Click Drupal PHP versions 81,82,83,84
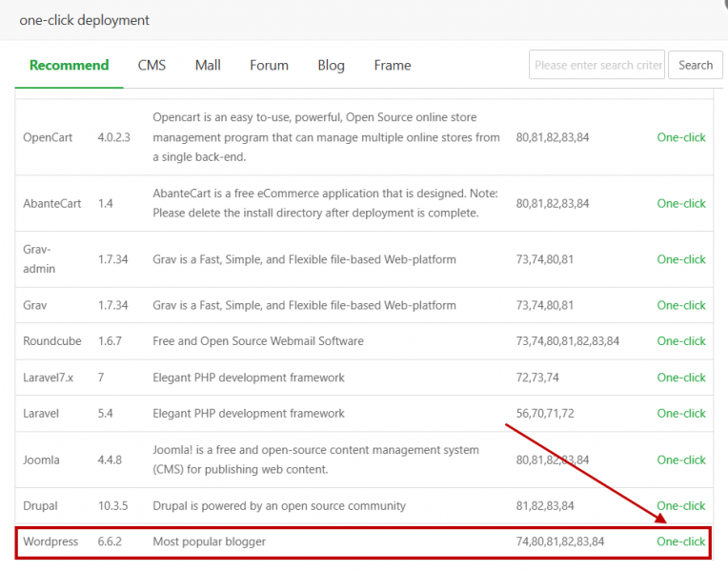 pyautogui.click(x=545, y=505)
